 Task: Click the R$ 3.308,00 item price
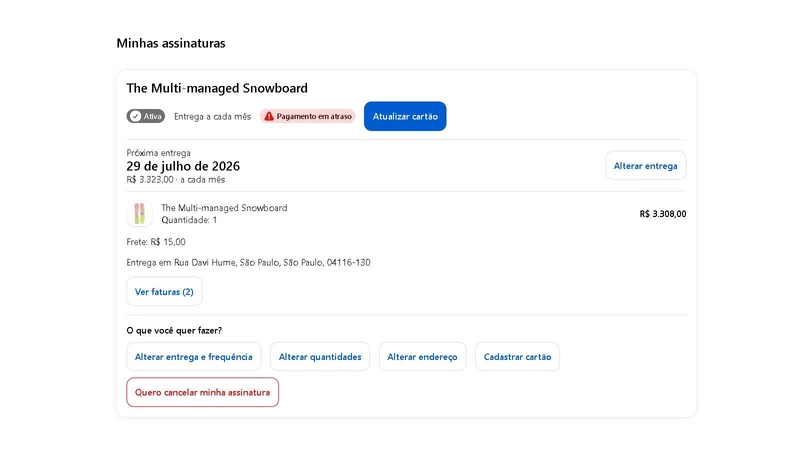(x=663, y=214)
